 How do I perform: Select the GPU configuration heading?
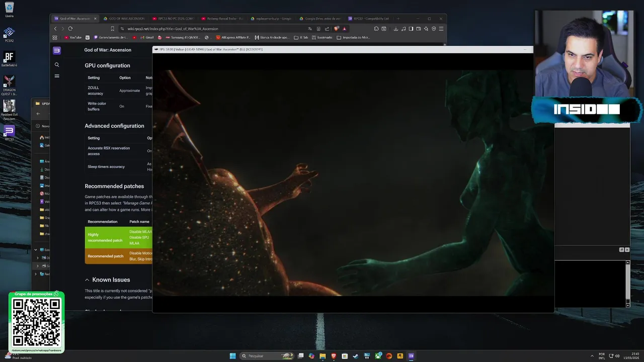[107, 65]
